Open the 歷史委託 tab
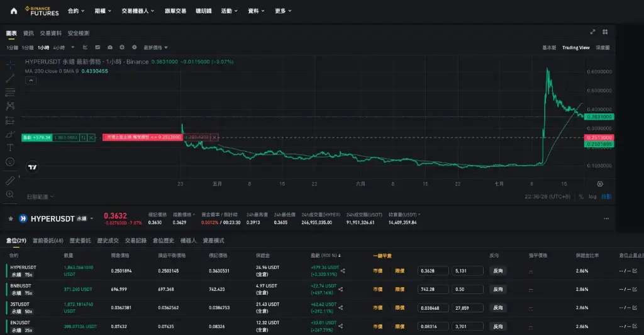 coord(80,241)
